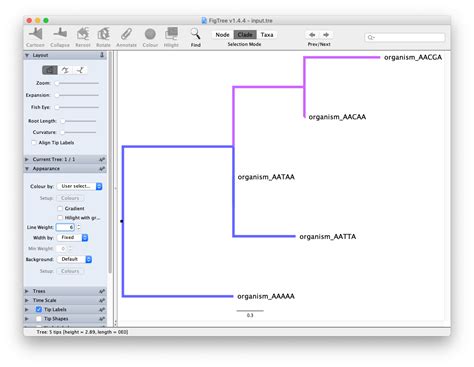Click the Tip Shapes panel pin icon
The height and width of the screenshot is (367, 474).
[102, 319]
